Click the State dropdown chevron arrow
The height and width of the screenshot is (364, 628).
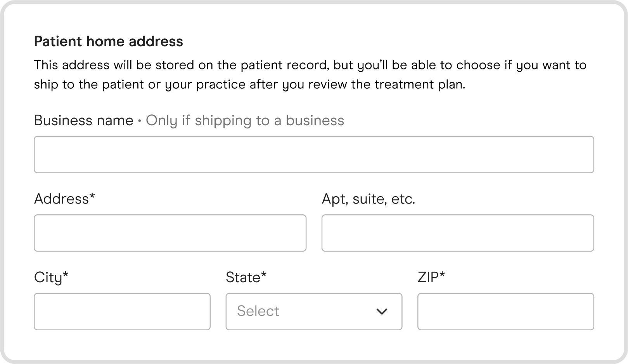click(382, 311)
